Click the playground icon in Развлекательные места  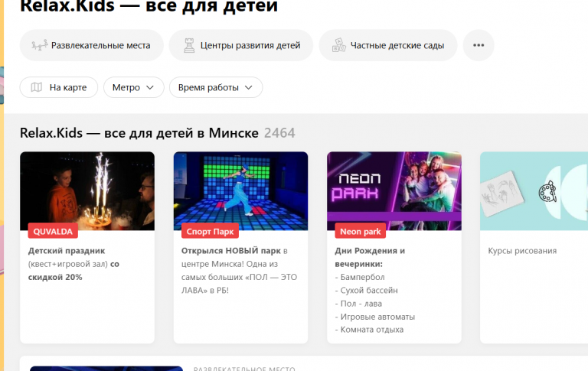pos(39,45)
